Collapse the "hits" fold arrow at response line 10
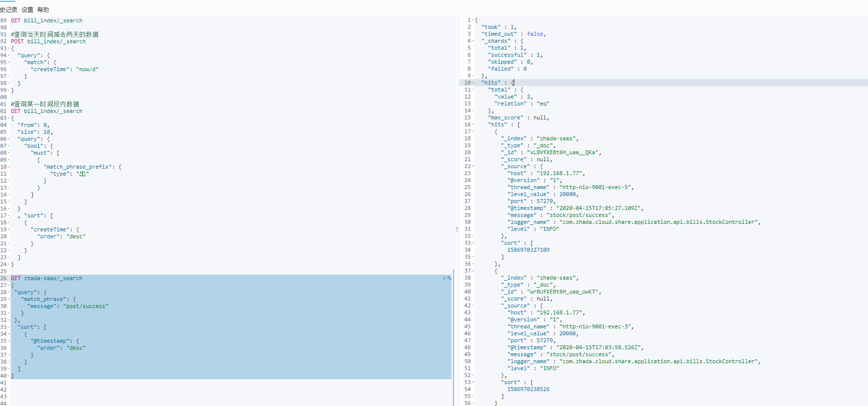The height and width of the screenshot is (406, 868). pos(473,83)
